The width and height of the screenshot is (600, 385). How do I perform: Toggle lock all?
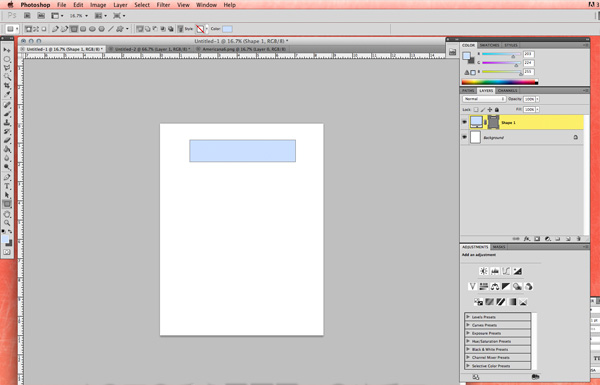[x=497, y=110]
